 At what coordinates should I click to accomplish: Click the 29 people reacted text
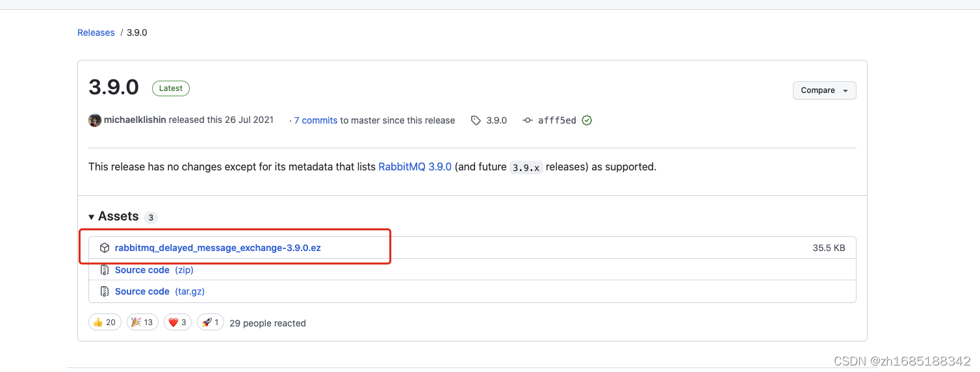268,323
